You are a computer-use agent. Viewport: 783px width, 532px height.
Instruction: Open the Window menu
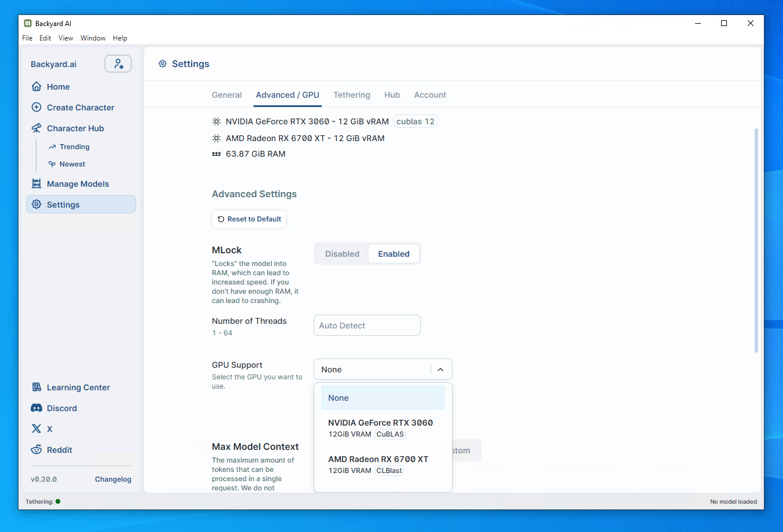coord(93,38)
